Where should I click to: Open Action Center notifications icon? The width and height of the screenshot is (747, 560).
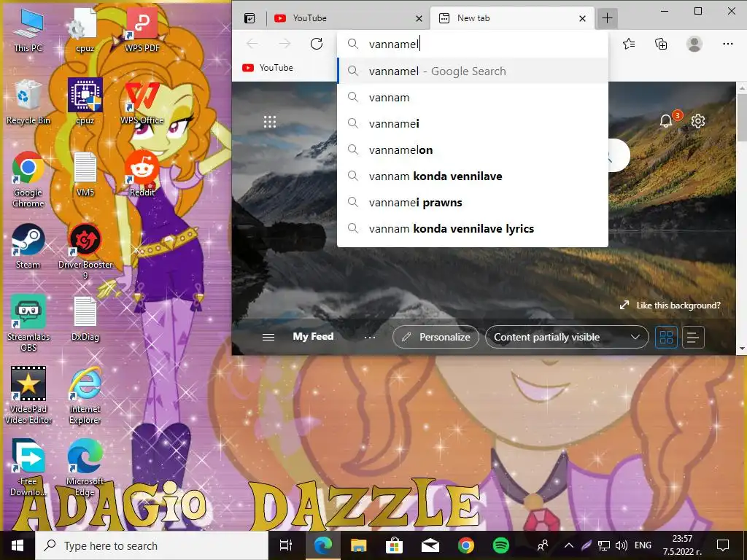723,545
